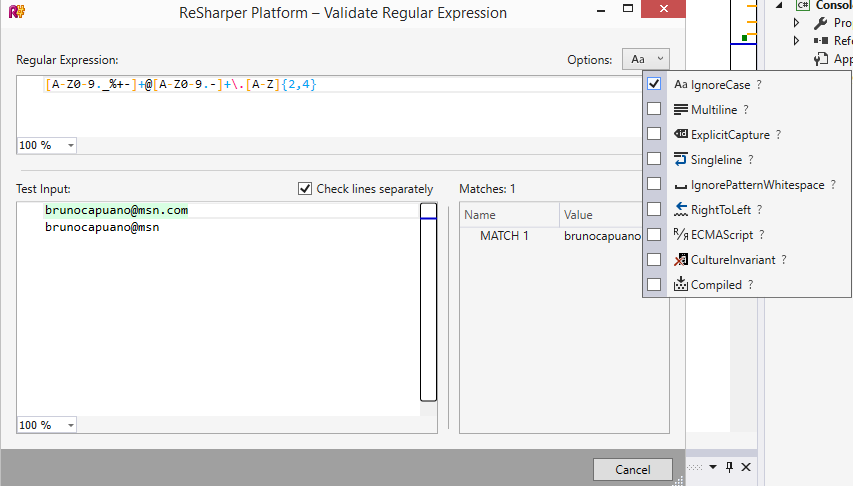The width and height of the screenshot is (853, 486).
Task: Uncheck the IgnoreCase checkbox
Action: (x=654, y=85)
